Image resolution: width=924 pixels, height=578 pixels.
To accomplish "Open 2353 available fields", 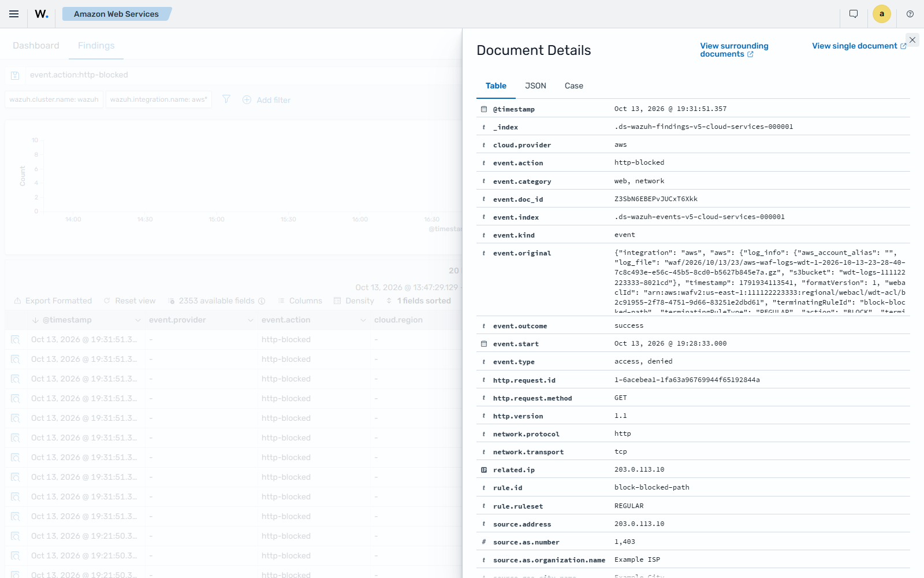I will tap(216, 301).
